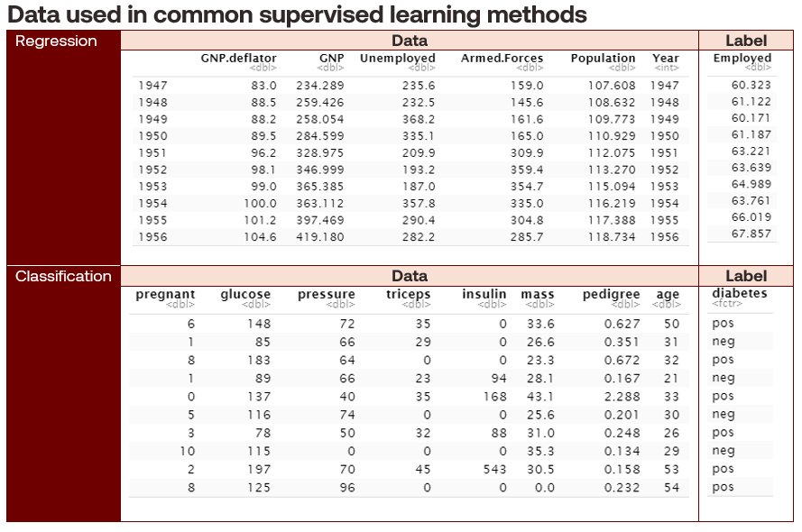Click the title 'Data used in common supervised learning methods'
This screenshot has height=532, width=802.
point(298,15)
